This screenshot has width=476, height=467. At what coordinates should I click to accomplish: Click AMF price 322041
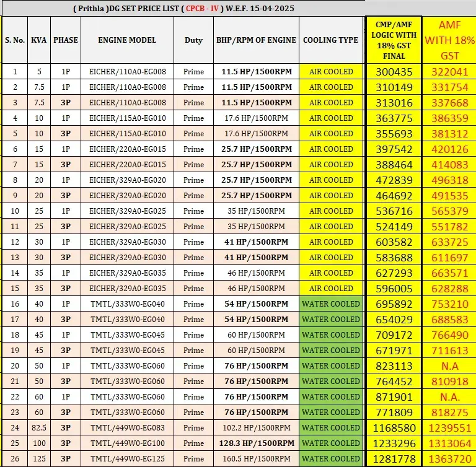click(449, 72)
